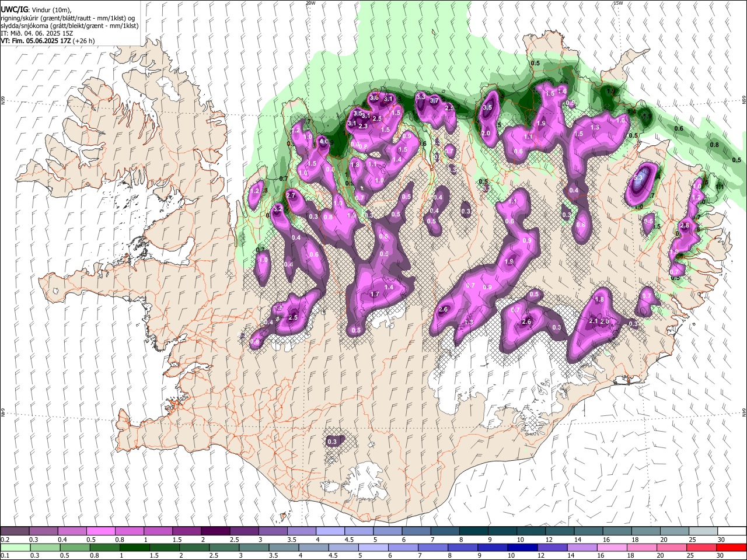The width and height of the screenshot is (747, 560).
Task: Click the 0.2 label on the snow legend
Action: pos(5,540)
